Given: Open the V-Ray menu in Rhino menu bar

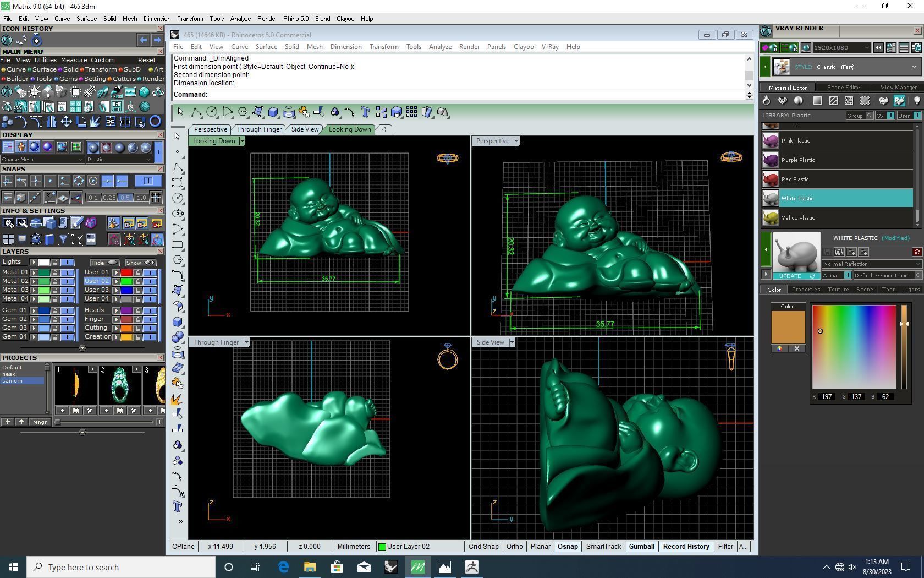Looking at the screenshot, I should coord(550,47).
